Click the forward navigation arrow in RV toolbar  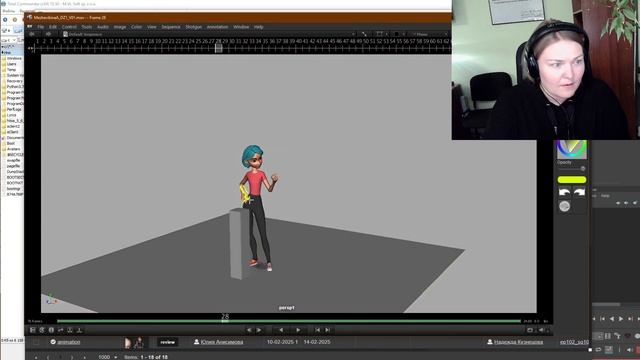point(49,34)
